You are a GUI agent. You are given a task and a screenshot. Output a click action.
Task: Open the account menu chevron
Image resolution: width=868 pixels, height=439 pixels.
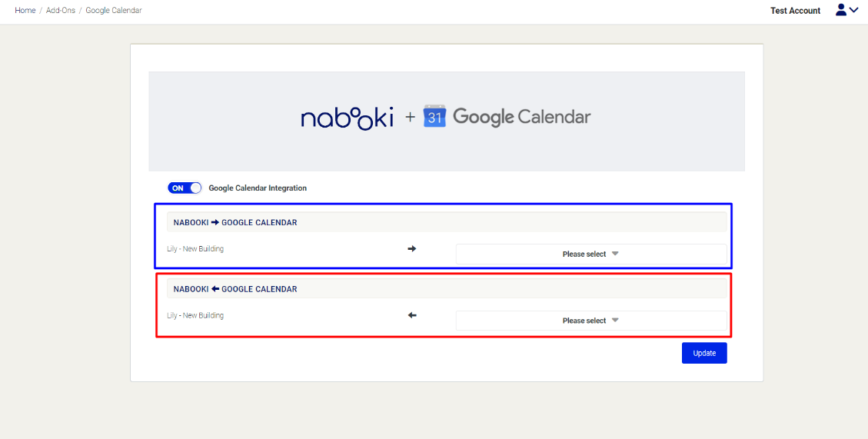(x=853, y=10)
